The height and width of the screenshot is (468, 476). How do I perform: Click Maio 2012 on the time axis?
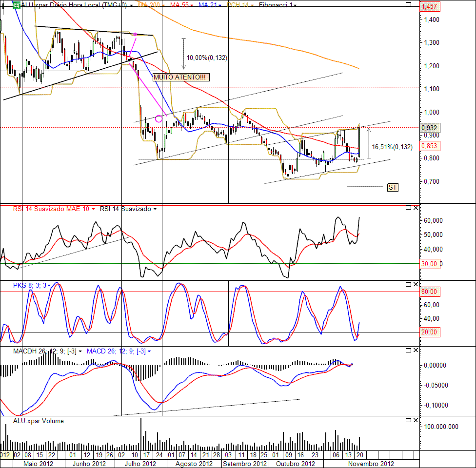[38, 464]
